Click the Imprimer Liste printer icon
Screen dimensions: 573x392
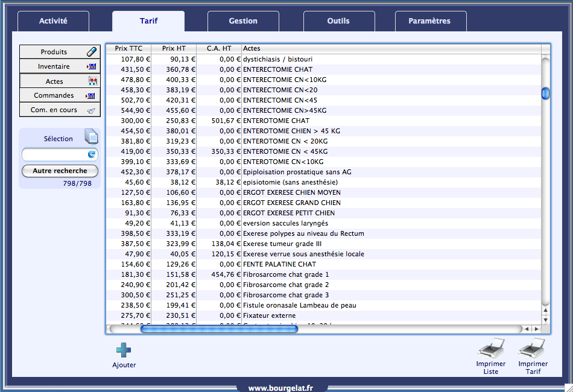click(491, 348)
